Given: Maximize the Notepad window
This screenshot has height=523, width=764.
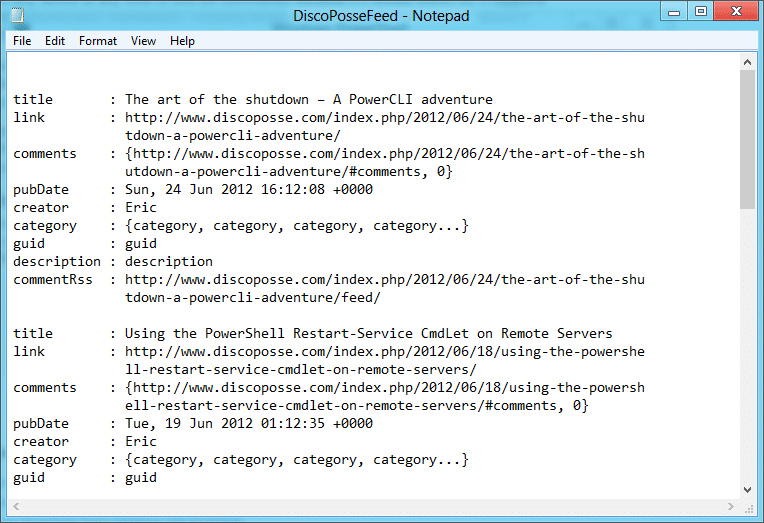Looking at the screenshot, I should coord(701,11).
